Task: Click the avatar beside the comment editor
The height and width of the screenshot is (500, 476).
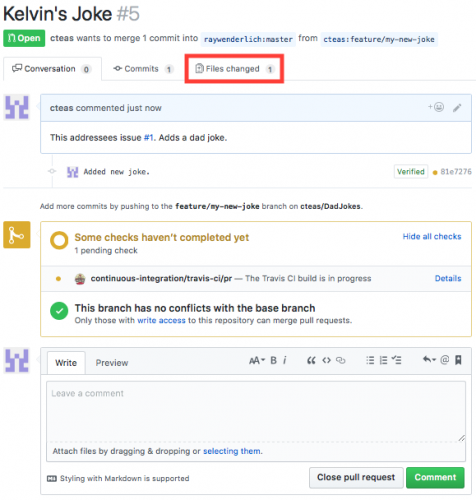Action: click(17, 360)
